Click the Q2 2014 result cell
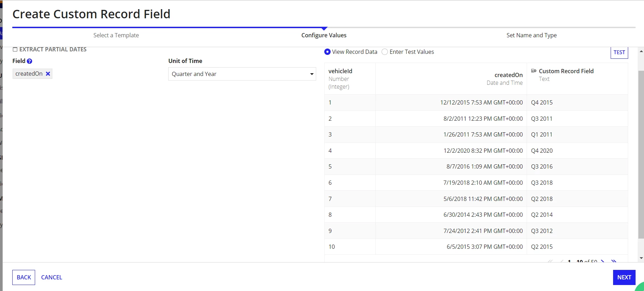This screenshot has width=644, height=291. pyautogui.click(x=577, y=215)
